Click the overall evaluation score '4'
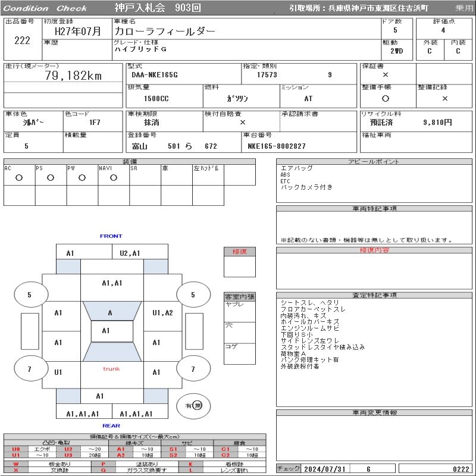476x476 pixels. point(443,30)
